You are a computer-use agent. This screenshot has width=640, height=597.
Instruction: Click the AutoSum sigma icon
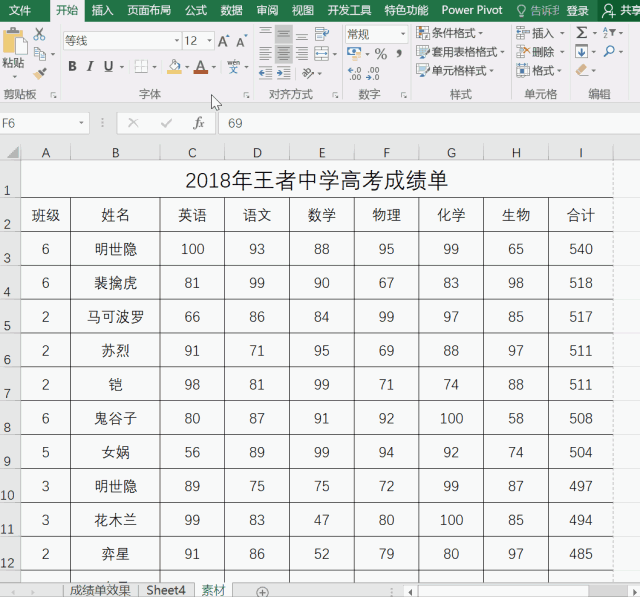point(582,33)
